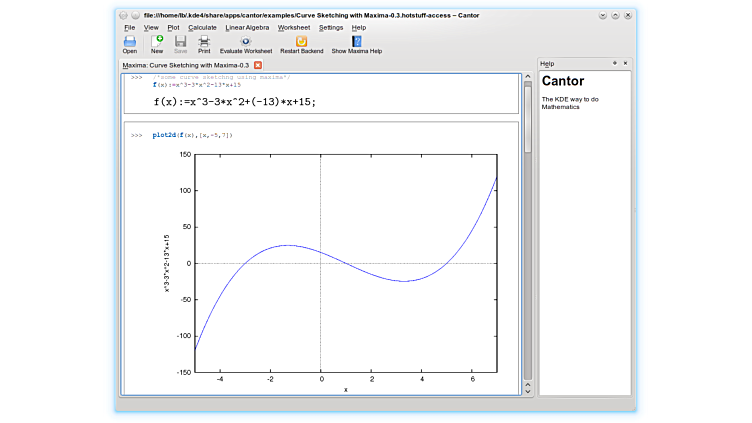Viewport: 752px width, 423px height.
Task: Create a new worksheet with New icon
Action: [x=157, y=43]
